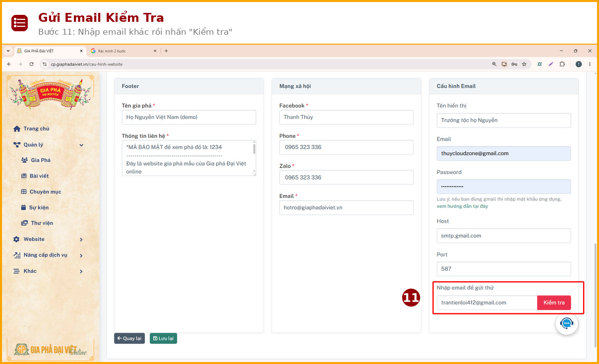
Task: Click the Gia Phả Họ Nguyễn logo
Action: pyautogui.click(x=51, y=94)
